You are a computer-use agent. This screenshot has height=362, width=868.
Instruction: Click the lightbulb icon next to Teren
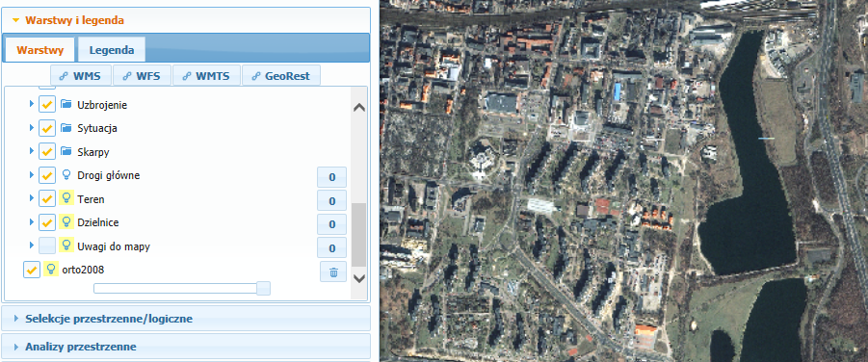[x=66, y=198]
